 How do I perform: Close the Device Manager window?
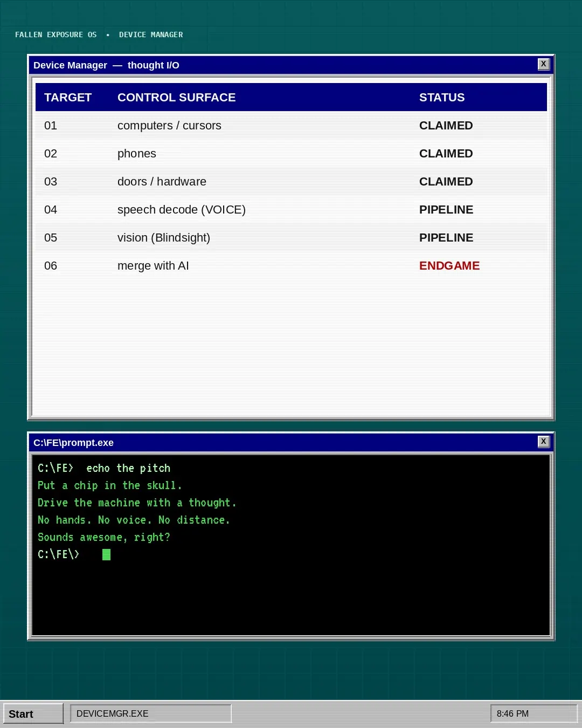tap(543, 64)
